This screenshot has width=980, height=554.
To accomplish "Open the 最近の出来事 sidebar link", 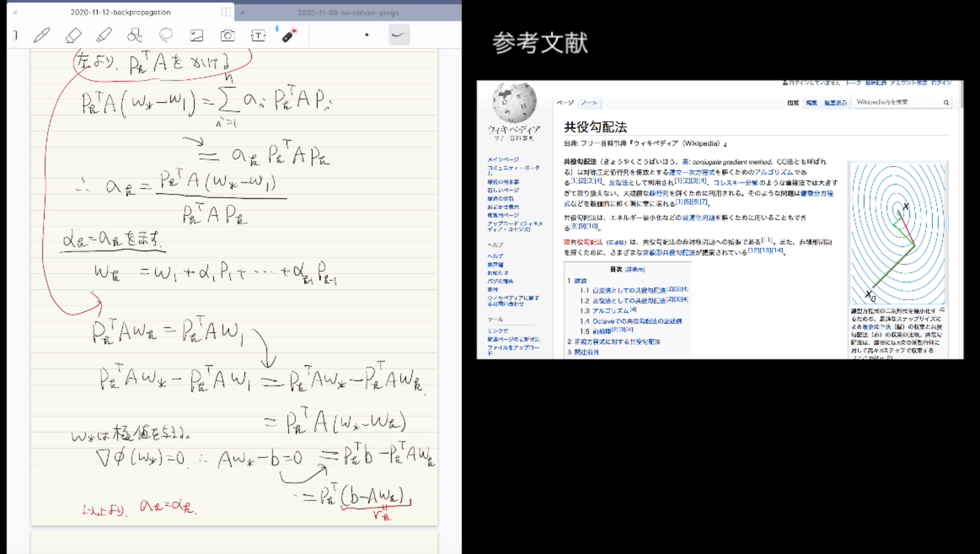I will (x=503, y=182).
